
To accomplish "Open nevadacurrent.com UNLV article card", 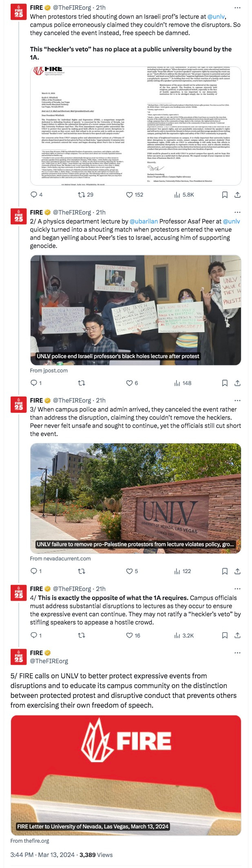I will (135, 498).
